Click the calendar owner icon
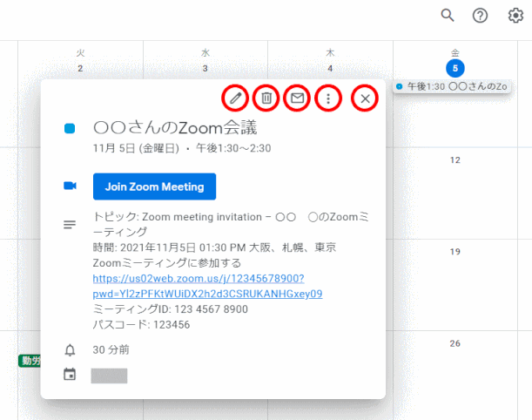The image size is (532, 420). pos(70,374)
